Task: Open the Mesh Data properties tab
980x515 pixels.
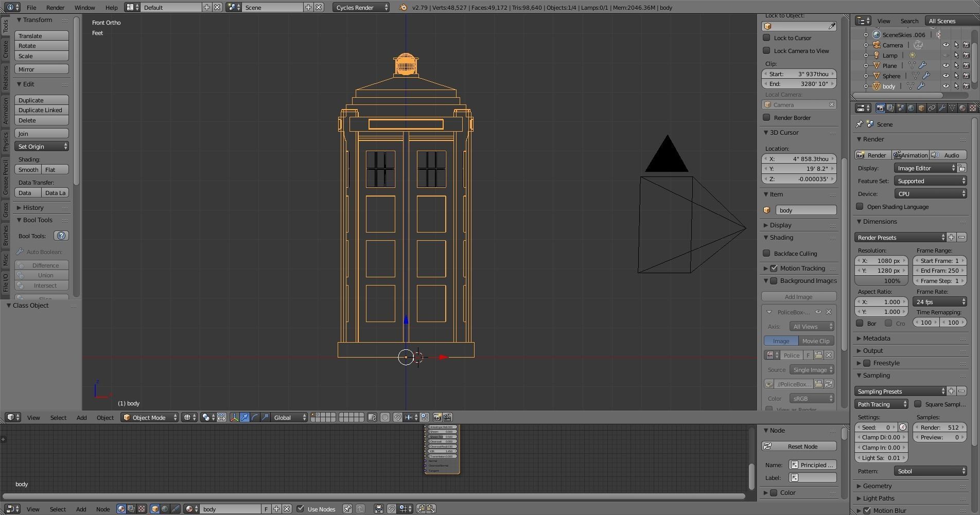Action: (x=952, y=108)
